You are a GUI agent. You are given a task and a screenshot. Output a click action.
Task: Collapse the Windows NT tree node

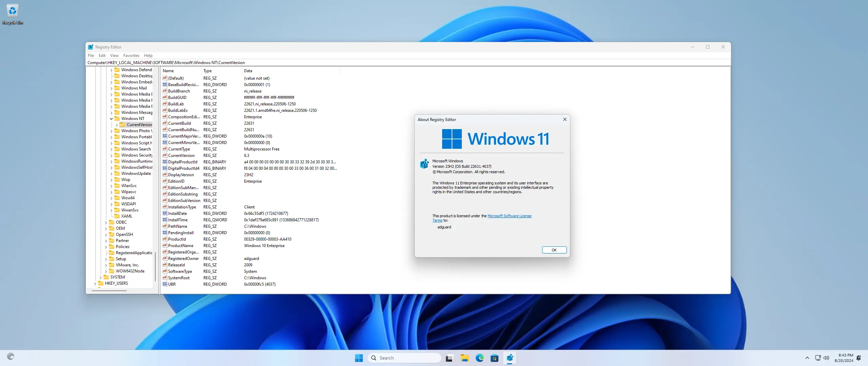[111, 119]
